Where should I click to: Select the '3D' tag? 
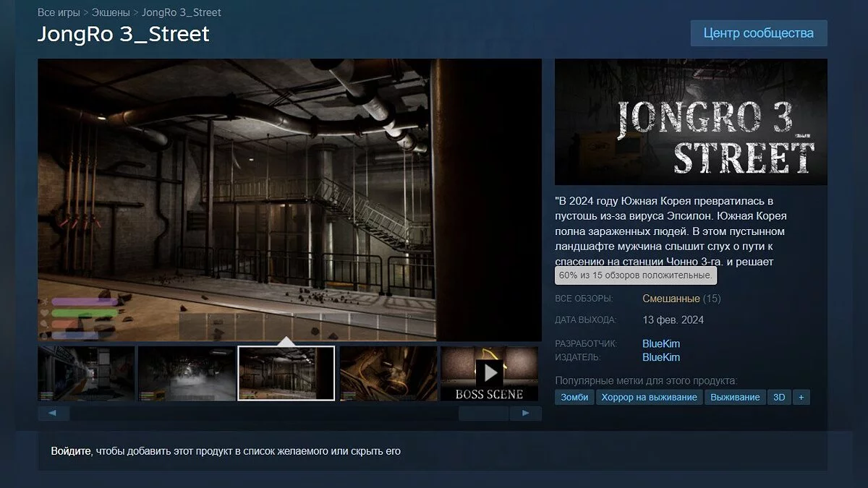pos(779,397)
